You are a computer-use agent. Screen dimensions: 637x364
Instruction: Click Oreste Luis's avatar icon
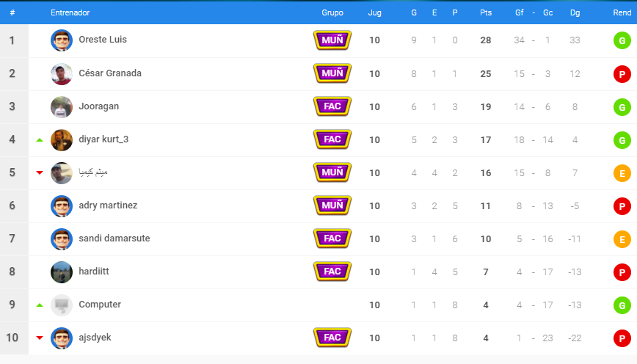pyautogui.click(x=62, y=40)
